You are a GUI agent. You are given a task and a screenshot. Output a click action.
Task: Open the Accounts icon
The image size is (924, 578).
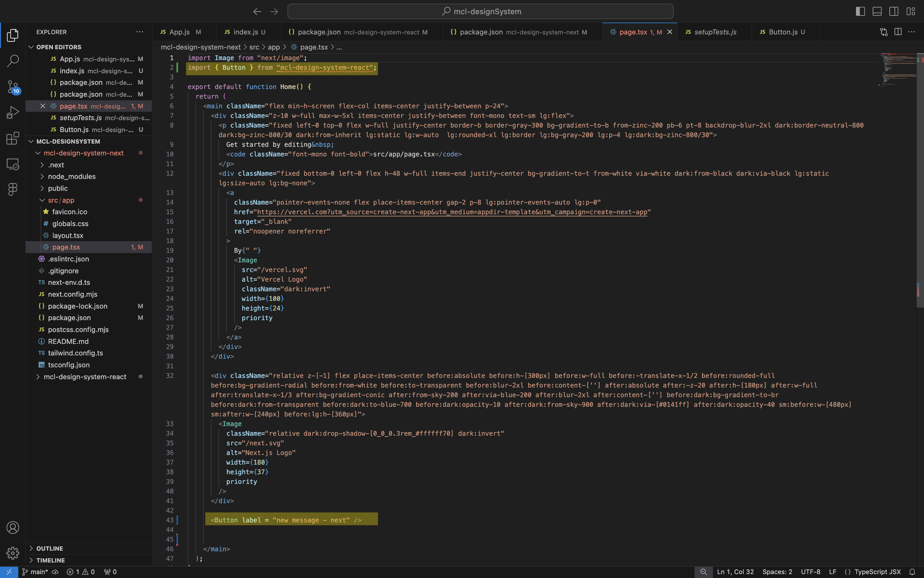click(13, 527)
